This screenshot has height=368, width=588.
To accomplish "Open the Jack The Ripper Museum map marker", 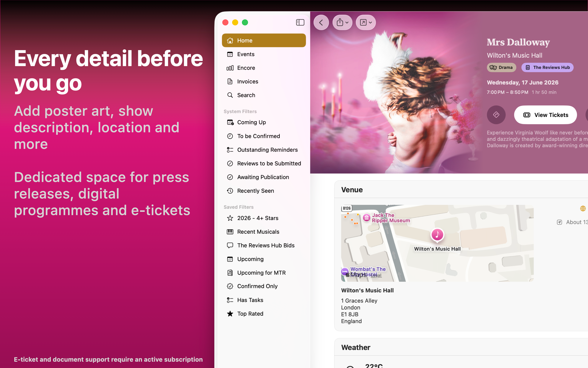I will (x=366, y=217).
